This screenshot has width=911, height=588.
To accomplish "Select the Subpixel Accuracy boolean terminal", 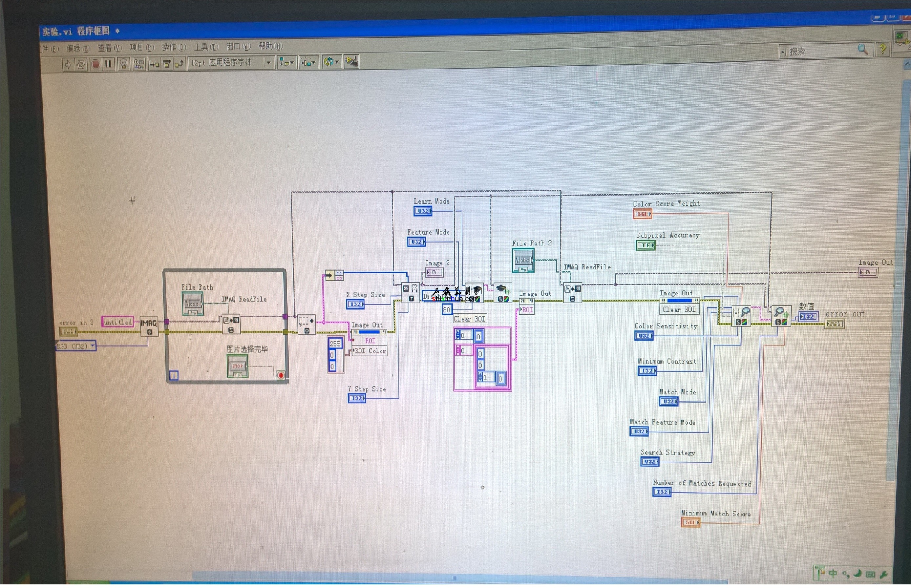I will click(x=645, y=245).
